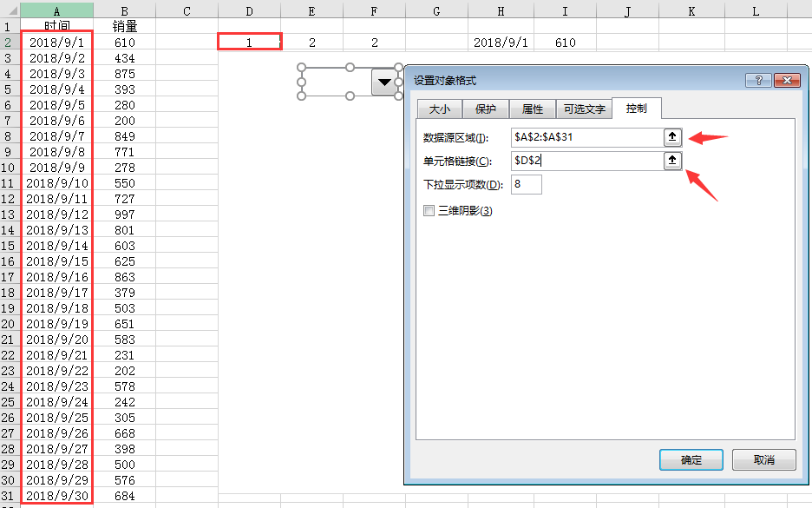Click sales cell 863

pyautogui.click(x=124, y=277)
